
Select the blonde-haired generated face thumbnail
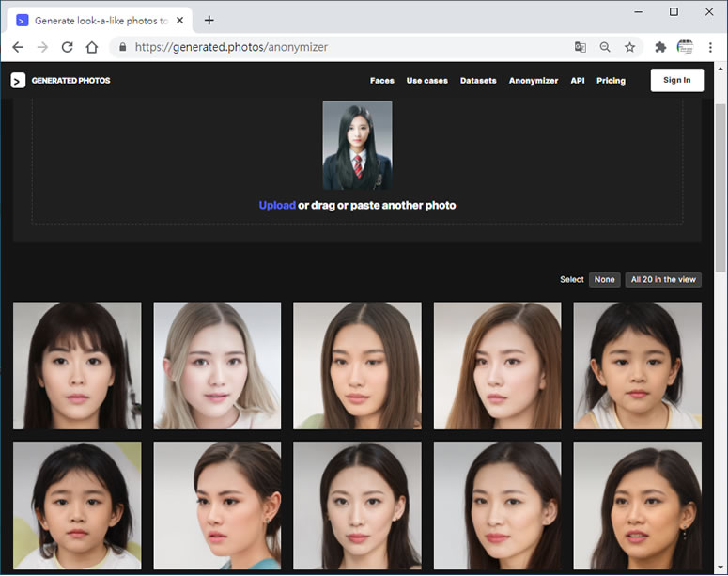click(x=217, y=366)
